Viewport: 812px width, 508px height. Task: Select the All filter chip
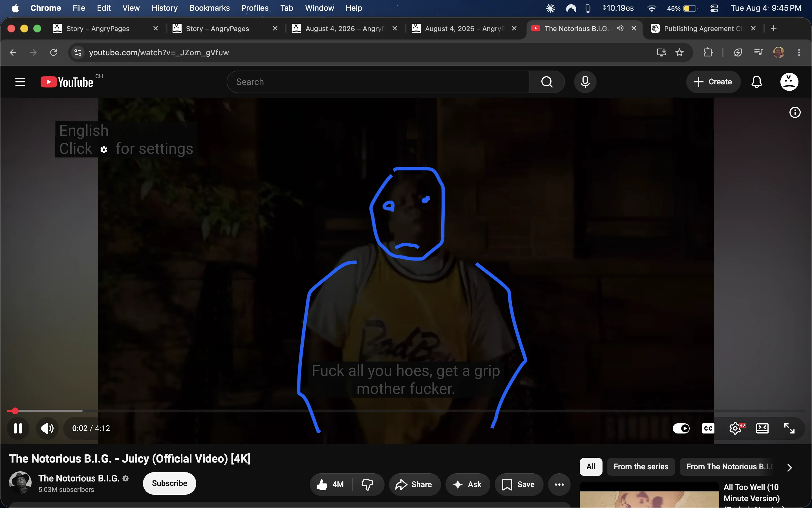591,467
